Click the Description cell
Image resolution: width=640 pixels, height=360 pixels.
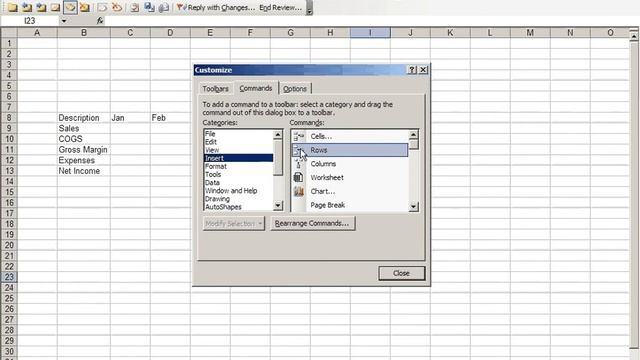(84, 118)
